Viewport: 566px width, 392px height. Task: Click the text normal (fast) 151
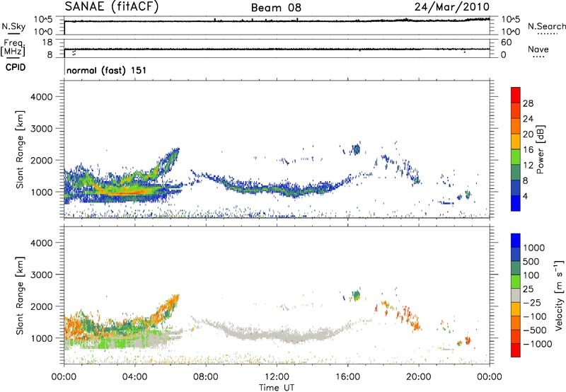[107, 70]
